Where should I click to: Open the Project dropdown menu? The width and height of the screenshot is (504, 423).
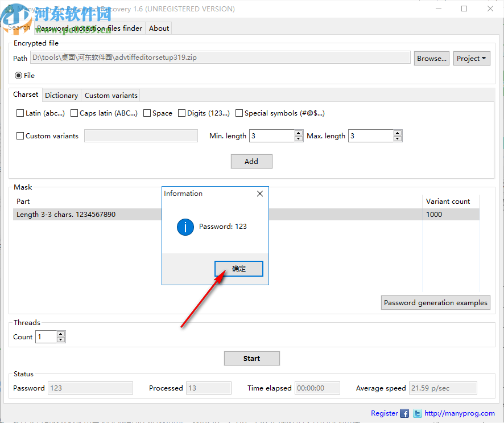pos(472,58)
